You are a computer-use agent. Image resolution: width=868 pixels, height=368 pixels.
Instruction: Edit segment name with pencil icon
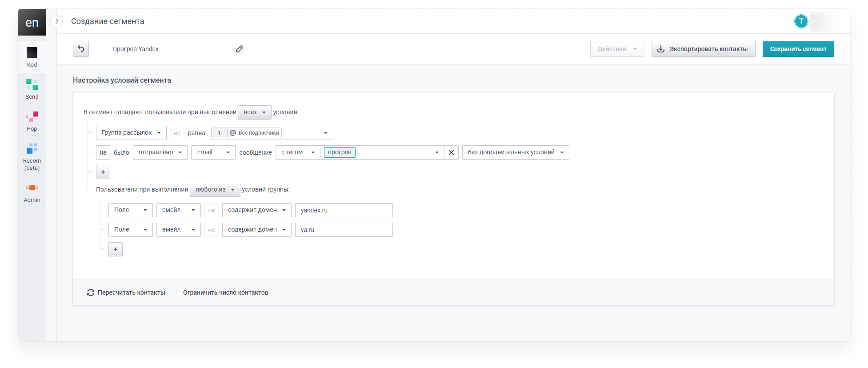[x=240, y=49]
